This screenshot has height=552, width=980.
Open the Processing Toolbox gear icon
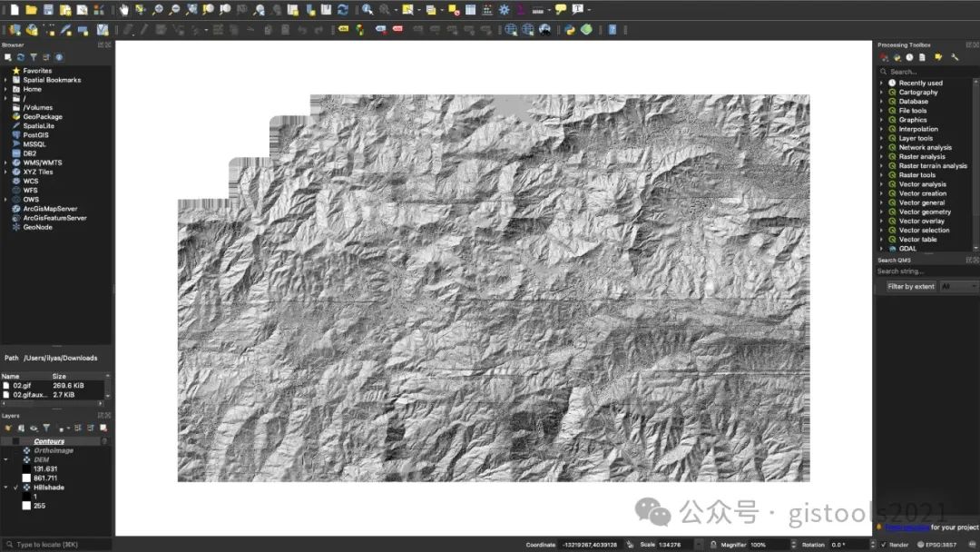coord(504,9)
